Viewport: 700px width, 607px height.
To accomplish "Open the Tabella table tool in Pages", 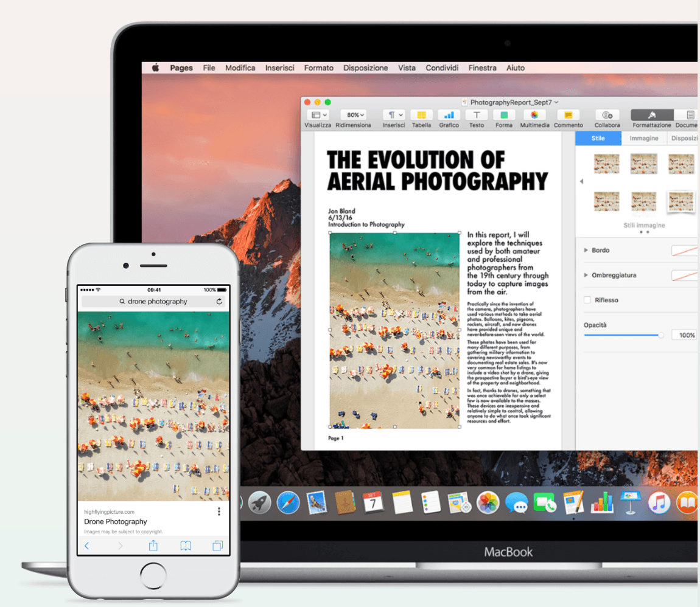I will click(421, 115).
